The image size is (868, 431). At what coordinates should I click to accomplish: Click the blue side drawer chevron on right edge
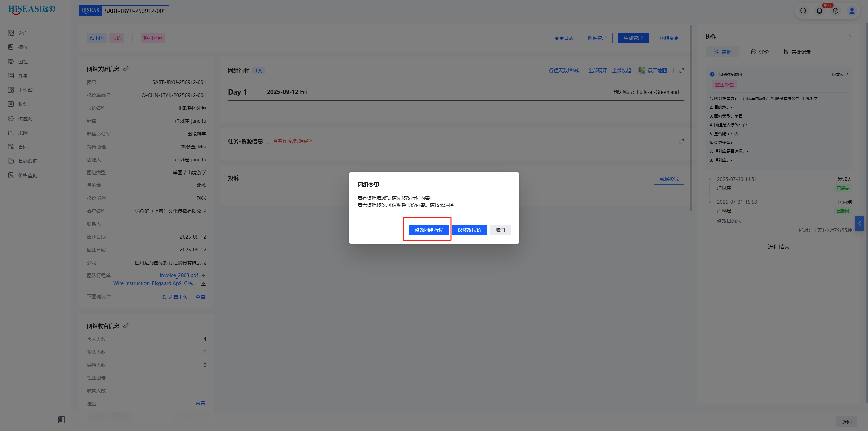[x=859, y=224]
